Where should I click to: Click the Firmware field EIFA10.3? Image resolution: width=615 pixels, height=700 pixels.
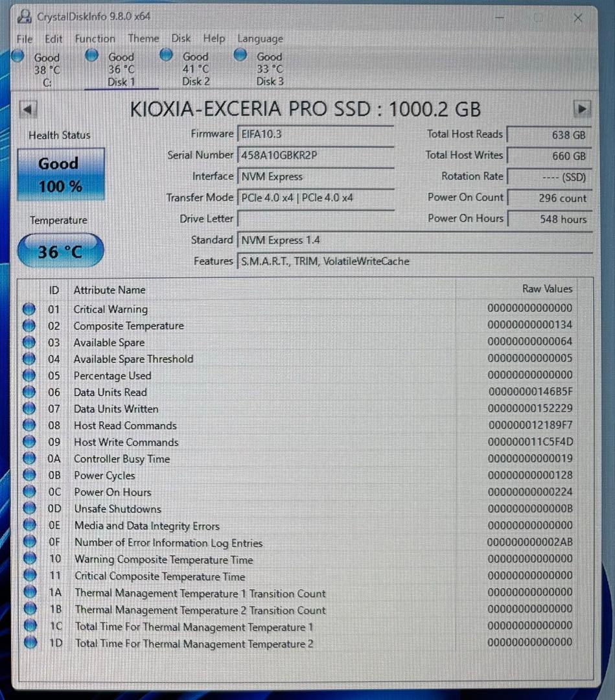tap(316, 134)
